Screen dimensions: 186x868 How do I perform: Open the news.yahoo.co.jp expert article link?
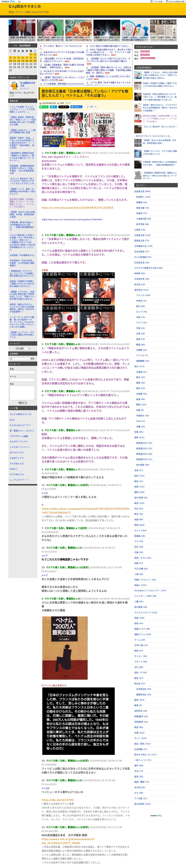pos(85,511)
